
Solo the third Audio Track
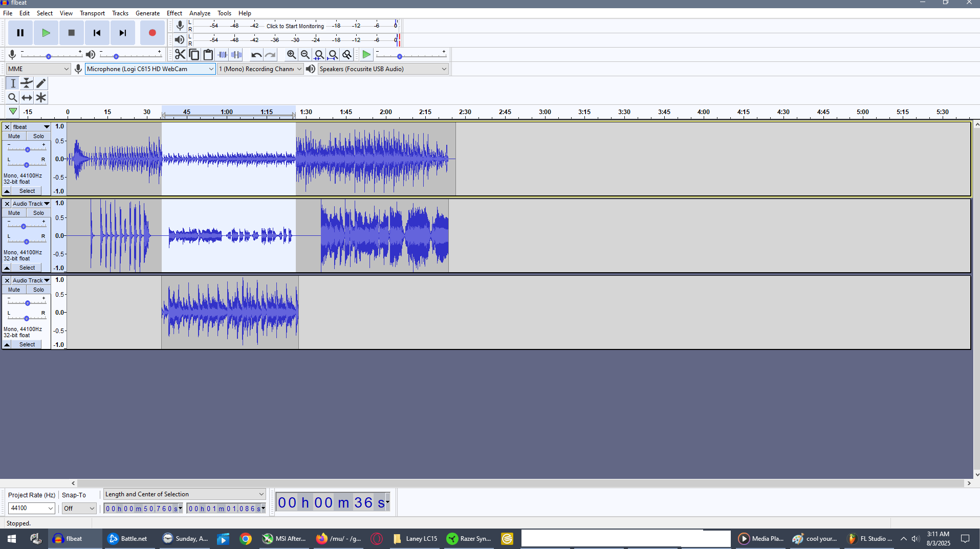[39, 290]
